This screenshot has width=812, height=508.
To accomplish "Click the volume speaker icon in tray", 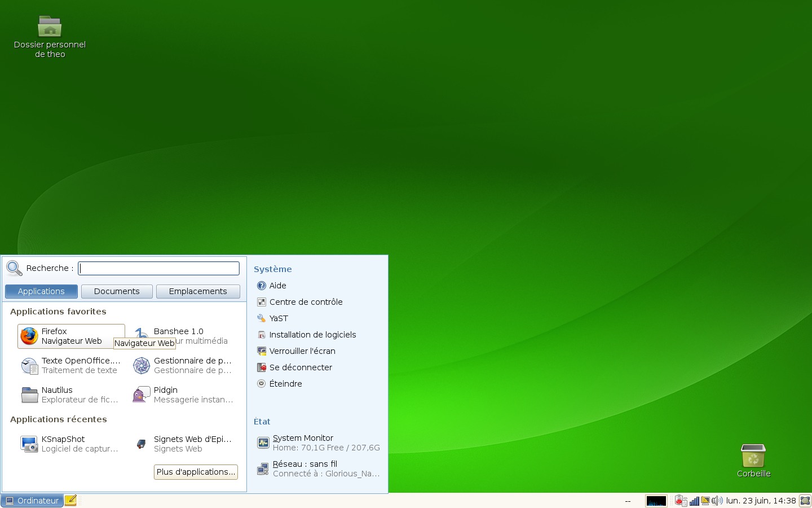I will pyautogui.click(x=717, y=501).
